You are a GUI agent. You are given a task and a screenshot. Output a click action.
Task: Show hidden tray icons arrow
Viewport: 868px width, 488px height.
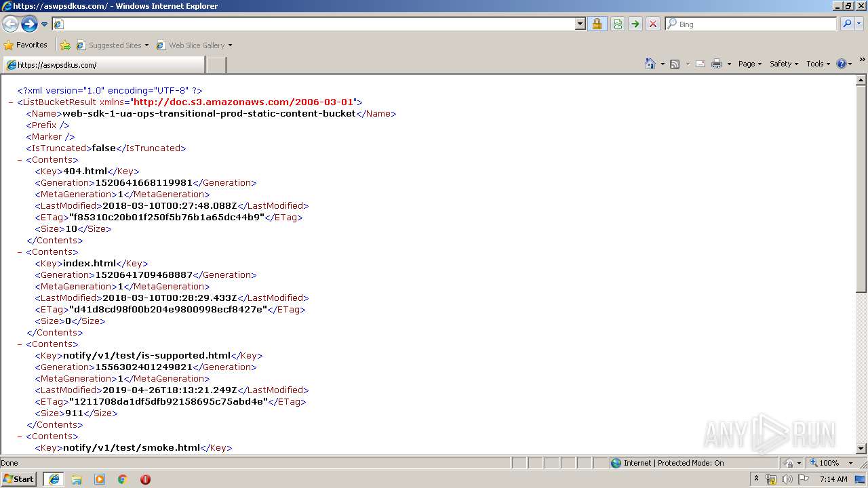coord(757,479)
